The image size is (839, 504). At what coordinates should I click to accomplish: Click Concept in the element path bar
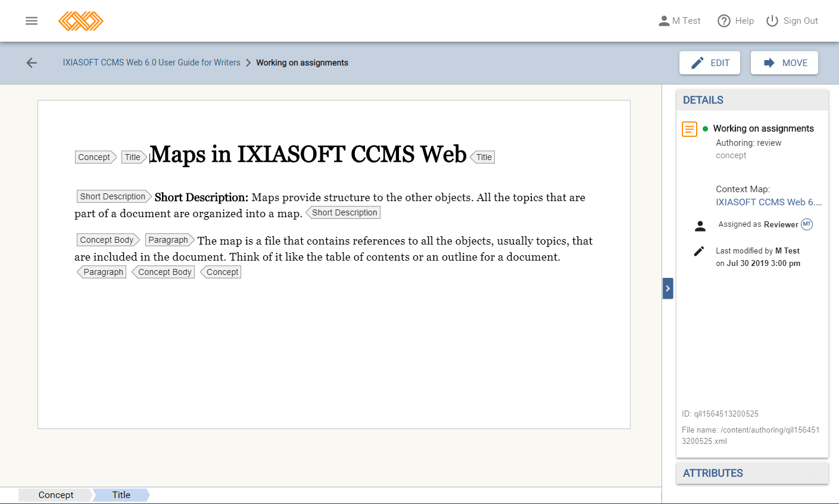click(56, 495)
